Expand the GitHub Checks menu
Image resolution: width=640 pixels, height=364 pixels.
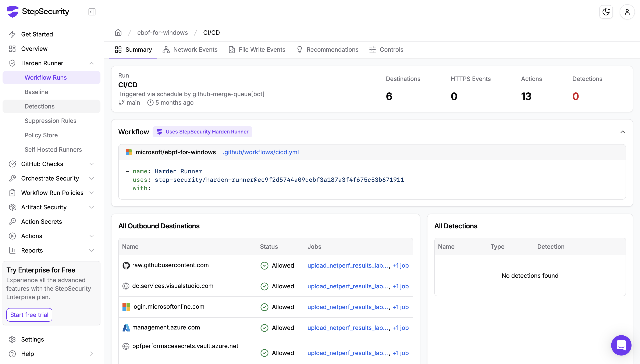(92, 164)
